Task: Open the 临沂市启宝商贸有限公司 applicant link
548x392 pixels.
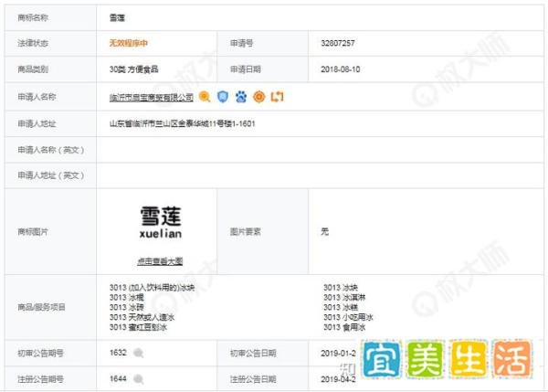Action: pyautogui.click(x=152, y=97)
